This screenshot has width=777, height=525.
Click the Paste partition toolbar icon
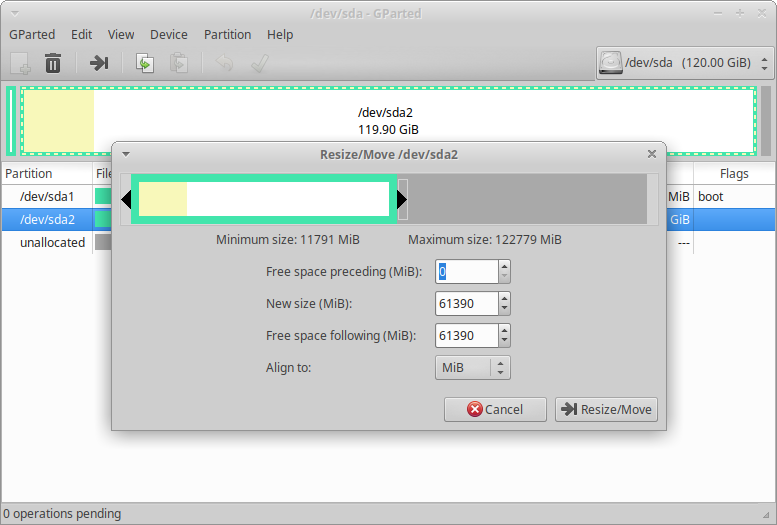tap(179, 63)
